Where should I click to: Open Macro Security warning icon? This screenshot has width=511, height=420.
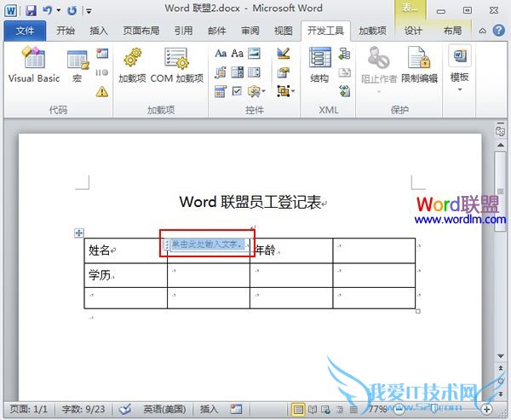tap(102, 92)
